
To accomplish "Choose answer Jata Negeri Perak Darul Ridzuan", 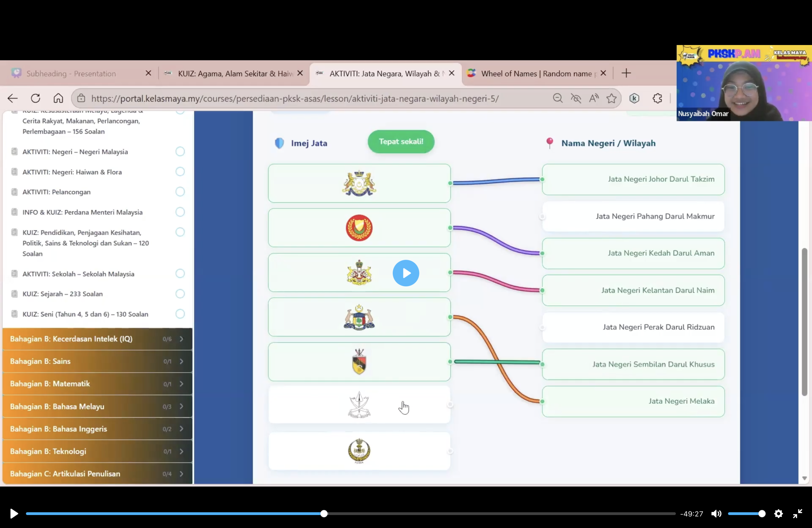I will [633, 328].
